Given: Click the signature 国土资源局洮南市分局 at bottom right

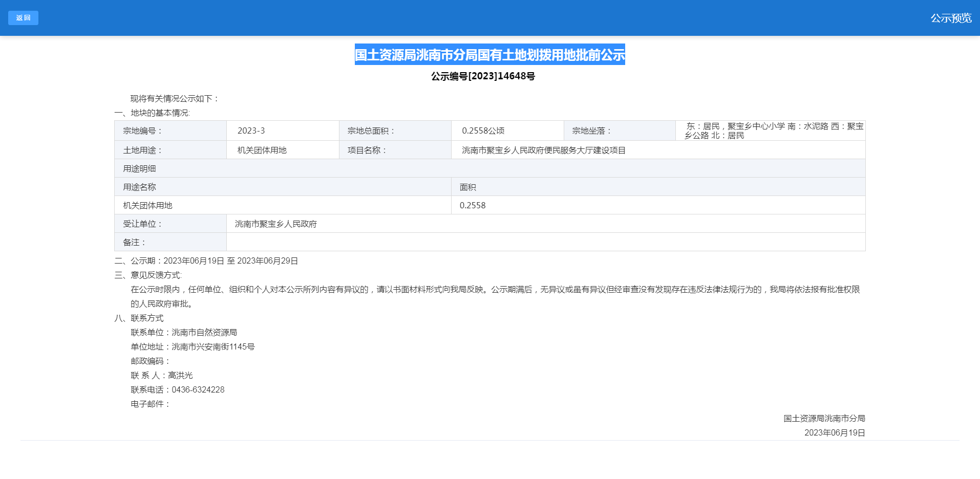Looking at the screenshot, I should tap(824, 419).
